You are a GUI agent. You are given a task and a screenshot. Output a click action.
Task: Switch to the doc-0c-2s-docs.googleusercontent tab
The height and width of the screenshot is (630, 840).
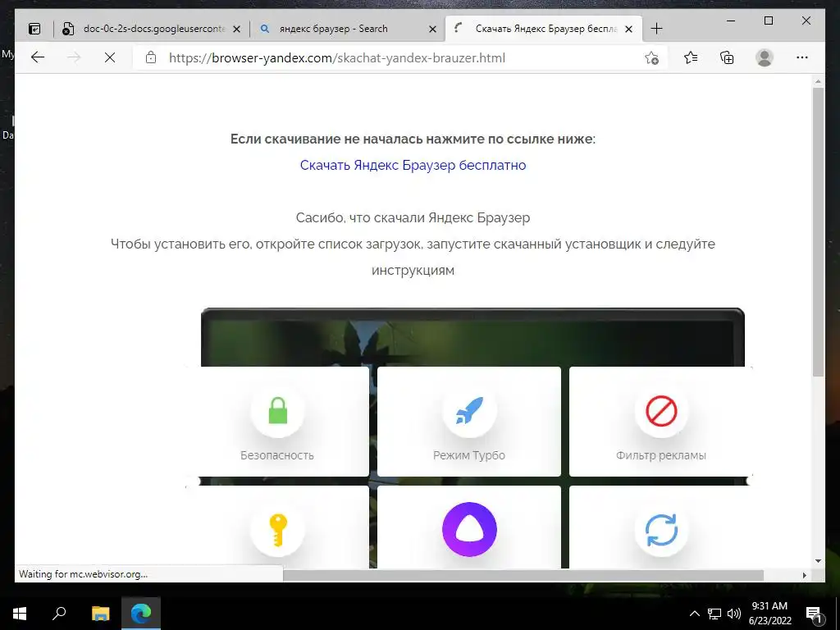point(151,29)
